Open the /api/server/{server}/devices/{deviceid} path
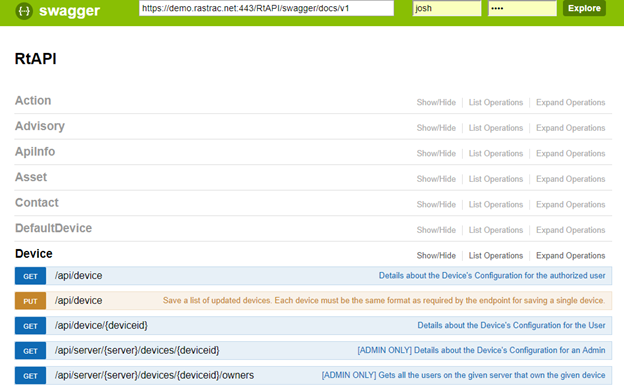Viewport: 624px width, 391px height. pos(137,350)
